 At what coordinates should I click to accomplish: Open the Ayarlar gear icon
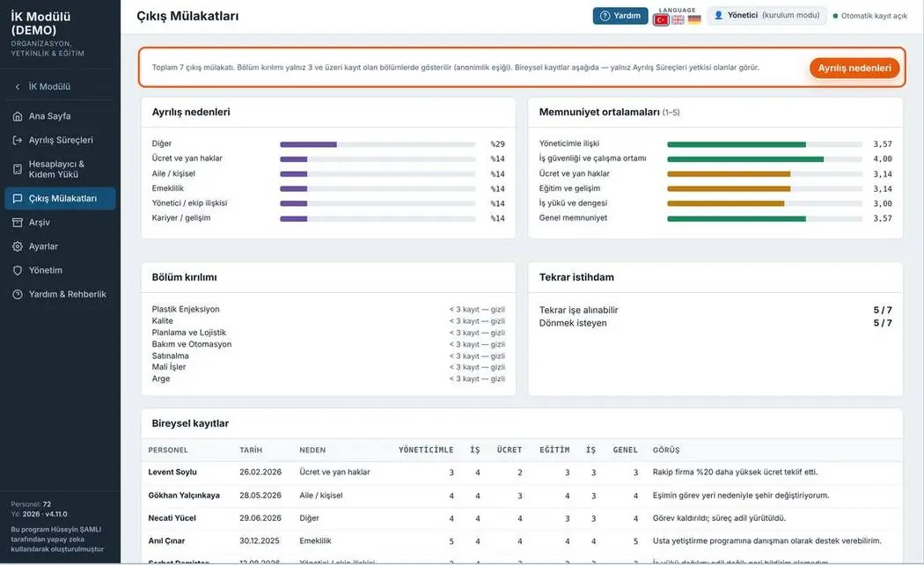[x=18, y=246]
